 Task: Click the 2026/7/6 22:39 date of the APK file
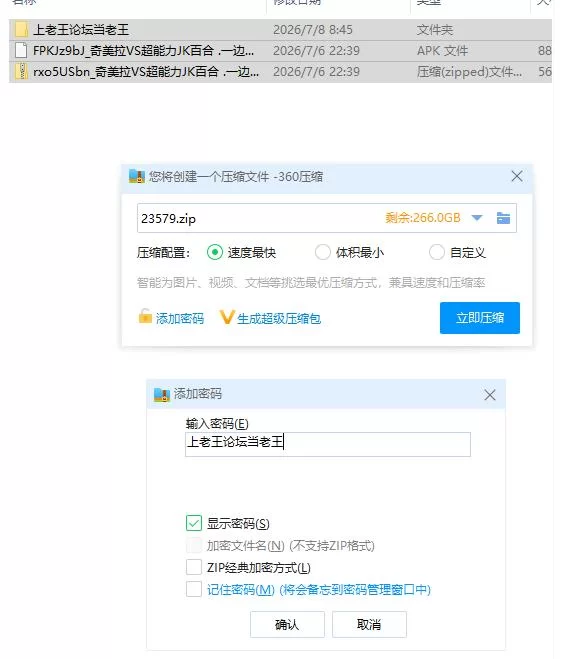tap(316, 51)
